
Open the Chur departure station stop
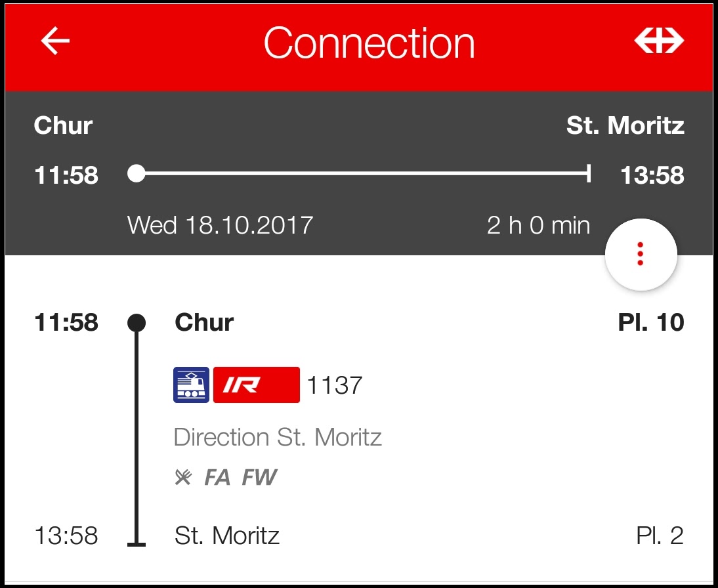coord(204,323)
